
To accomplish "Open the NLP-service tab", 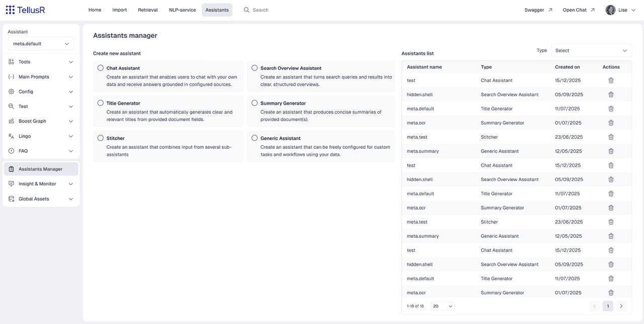I will pyautogui.click(x=183, y=10).
